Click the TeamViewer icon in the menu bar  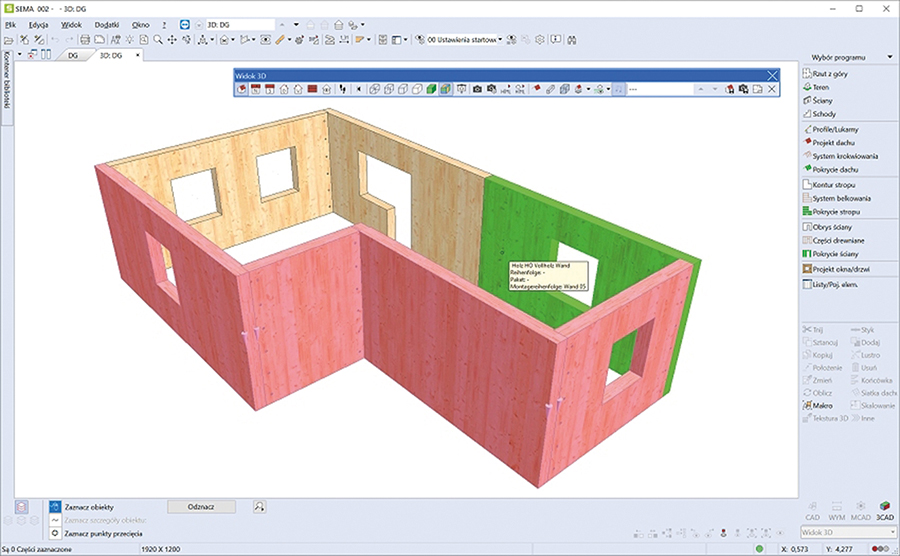(x=184, y=23)
